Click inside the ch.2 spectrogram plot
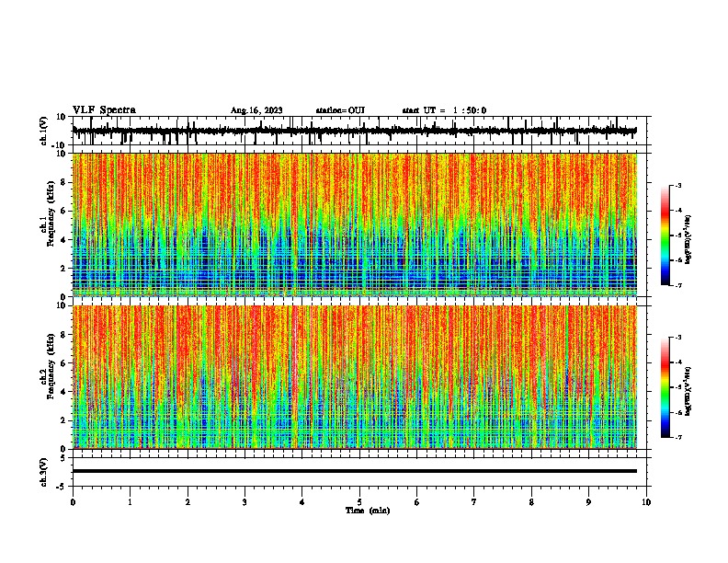Image resolution: width=728 pixels, height=563 pixels. (x=355, y=377)
